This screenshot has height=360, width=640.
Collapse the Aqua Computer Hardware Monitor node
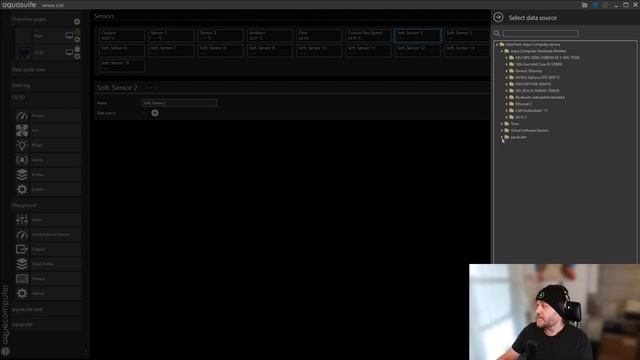(x=502, y=51)
